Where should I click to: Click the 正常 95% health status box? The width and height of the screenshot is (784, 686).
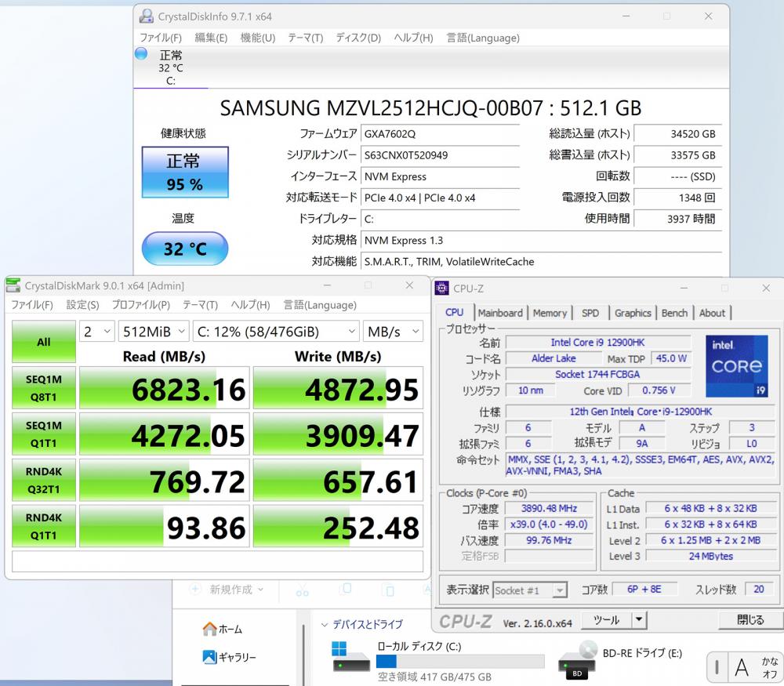pos(184,172)
